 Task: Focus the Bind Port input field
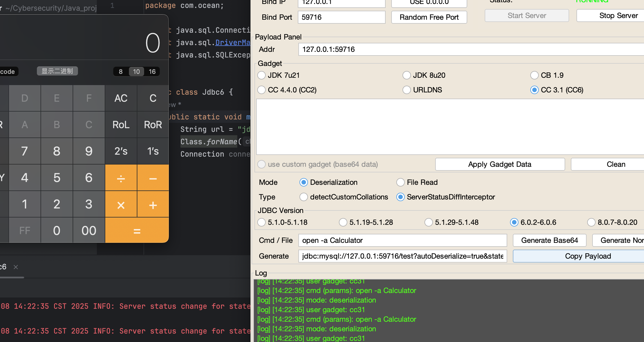[x=342, y=17]
